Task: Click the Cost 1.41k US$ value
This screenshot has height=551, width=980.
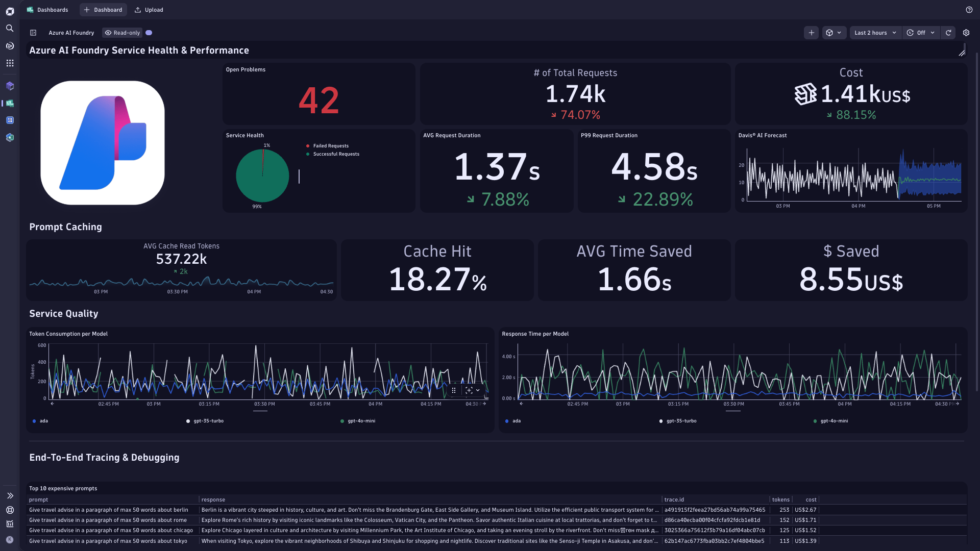Action: 852,94
